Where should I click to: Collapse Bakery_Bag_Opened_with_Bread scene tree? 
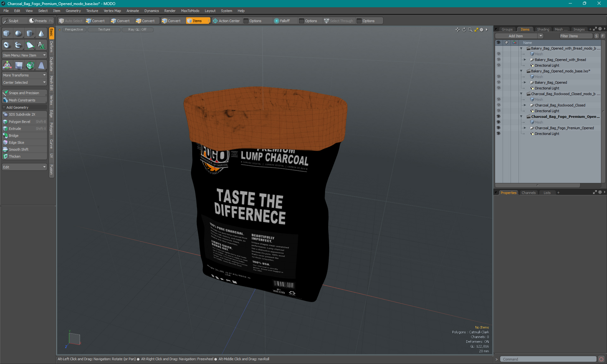tap(521, 48)
